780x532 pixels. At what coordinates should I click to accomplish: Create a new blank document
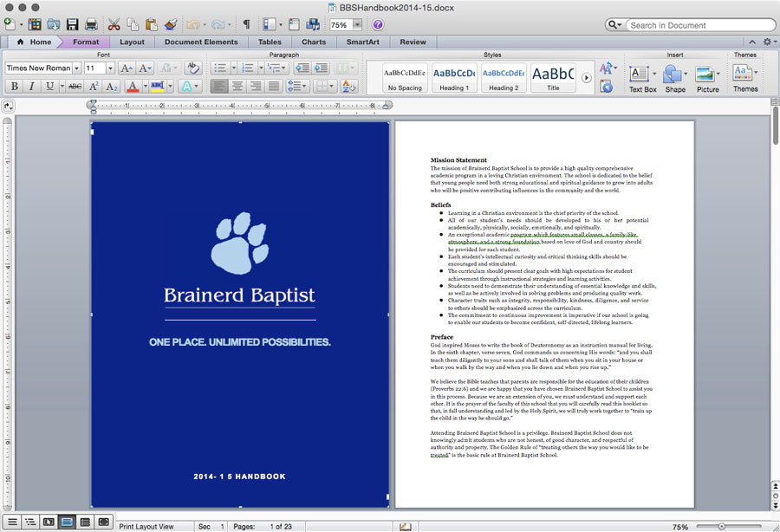(x=10, y=24)
